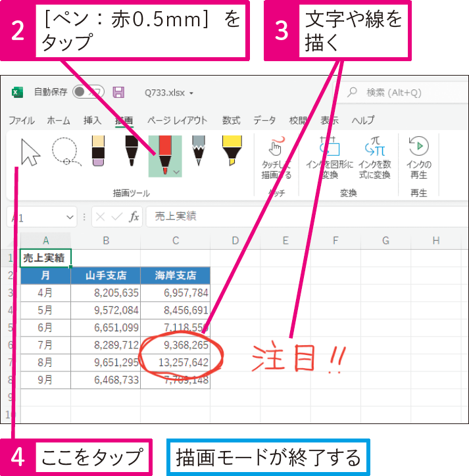The width and height of the screenshot is (469, 476).
Task: Toggle the AutoSave switch
Action: [88, 91]
